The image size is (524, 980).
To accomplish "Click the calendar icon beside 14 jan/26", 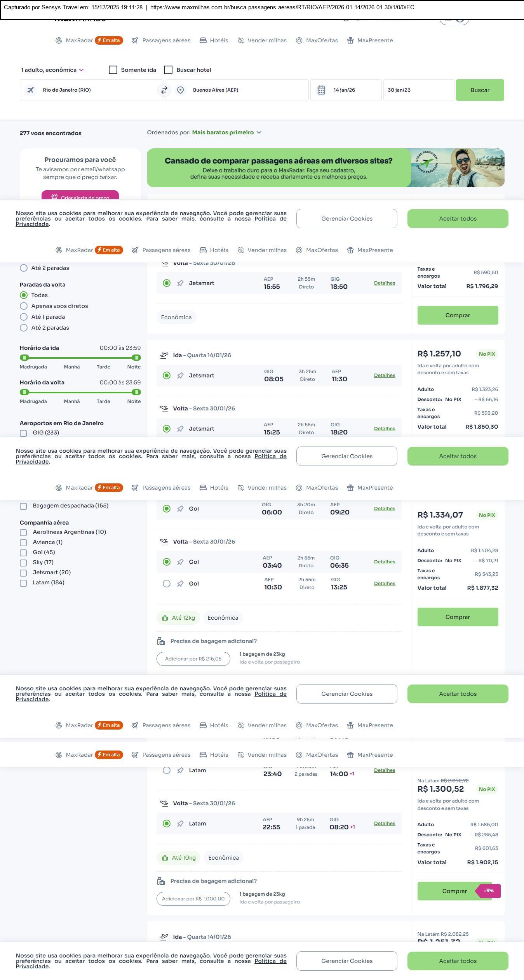I will (321, 90).
